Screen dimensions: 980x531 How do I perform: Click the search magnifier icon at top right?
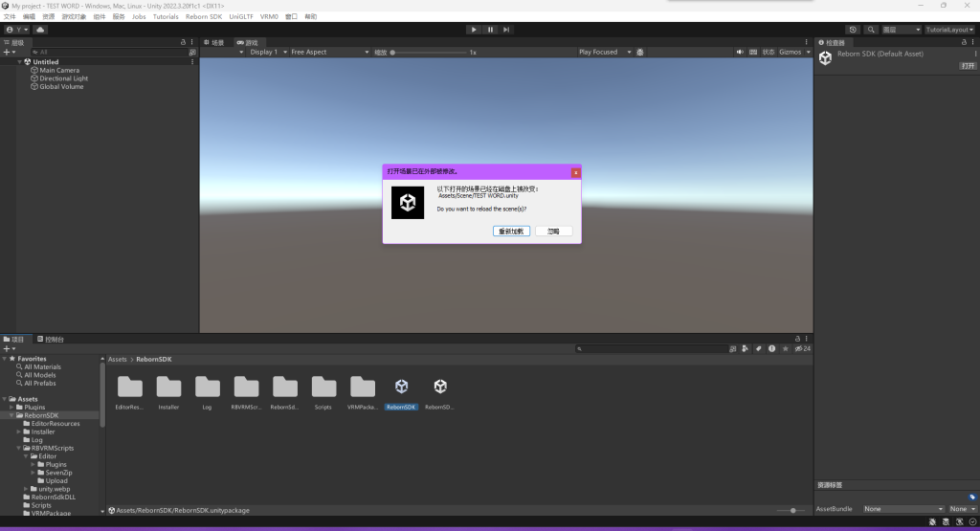coord(871,30)
